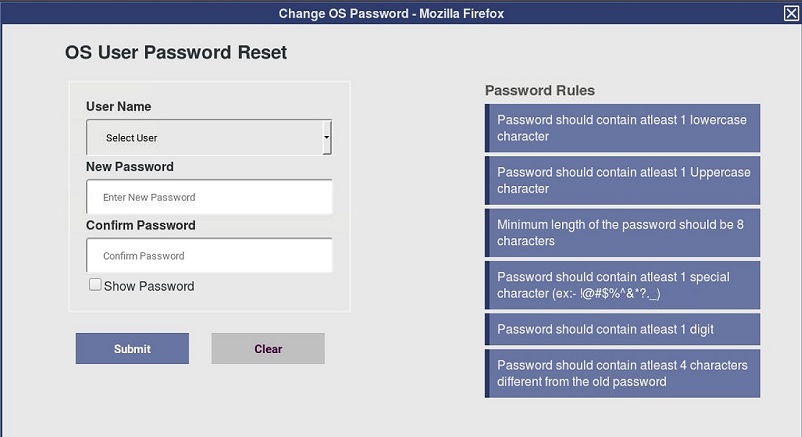The image size is (802, 437).
Task: Focus the Confirm Password field
Action: pos(209,256)
